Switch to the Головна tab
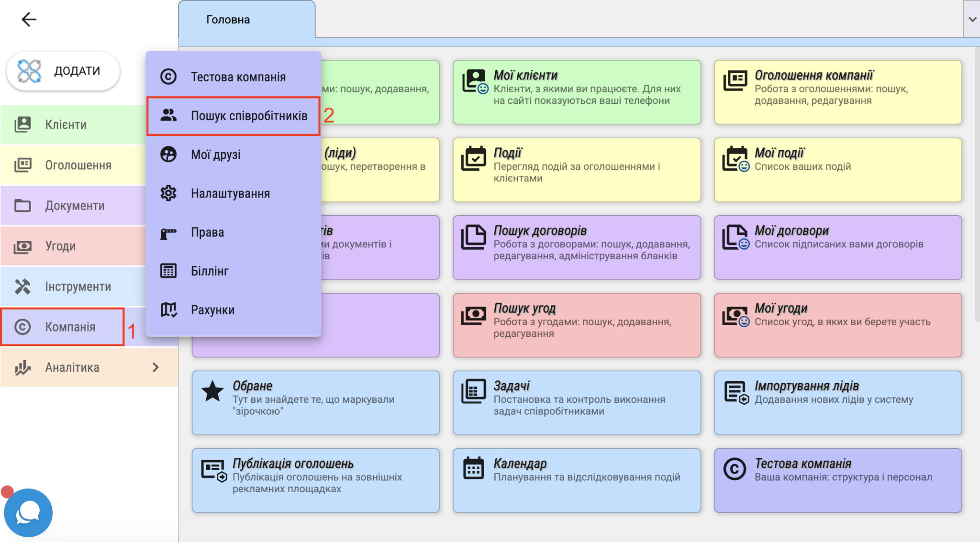The image size is (980, 542). click(x=247, y=20)
